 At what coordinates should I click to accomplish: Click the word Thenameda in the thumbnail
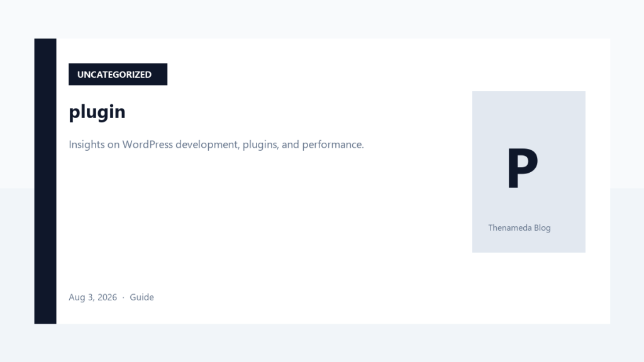509,228
